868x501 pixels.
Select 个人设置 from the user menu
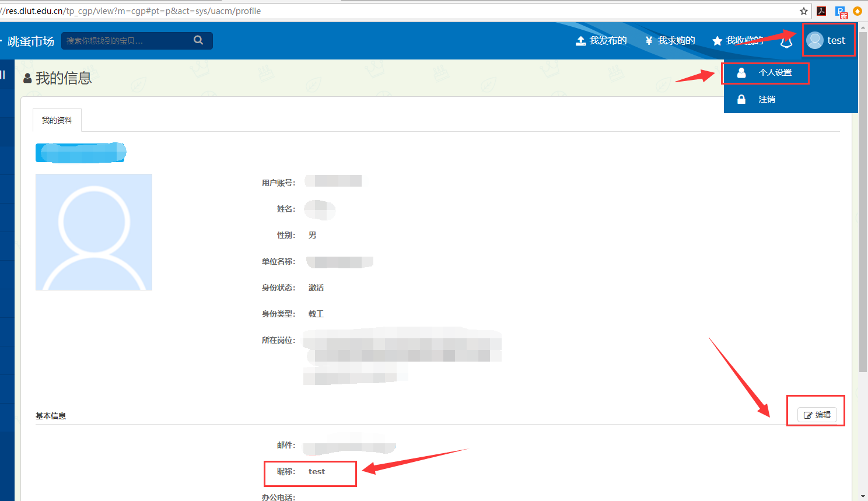coord(775,73)
